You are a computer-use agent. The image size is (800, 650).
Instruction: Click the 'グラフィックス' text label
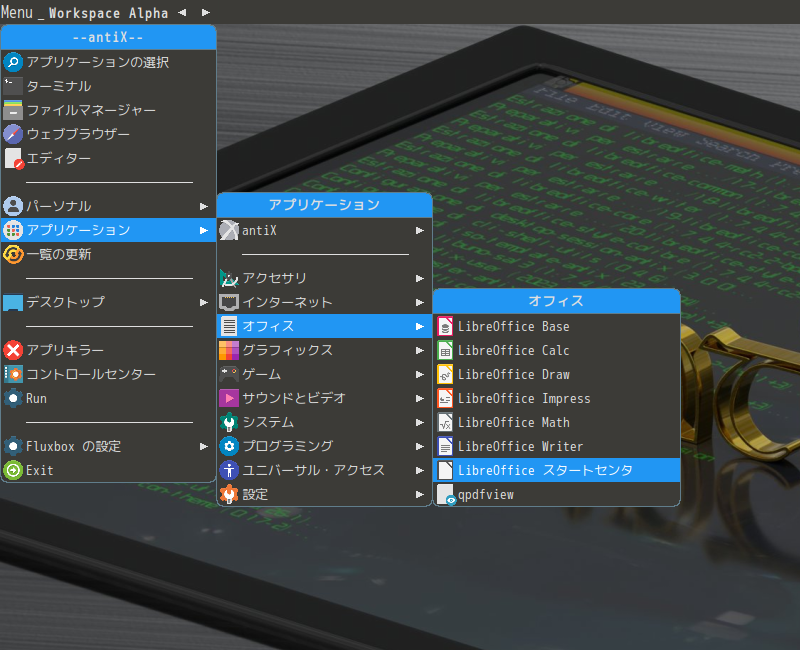pyautogui.click(x=287, y=350)
